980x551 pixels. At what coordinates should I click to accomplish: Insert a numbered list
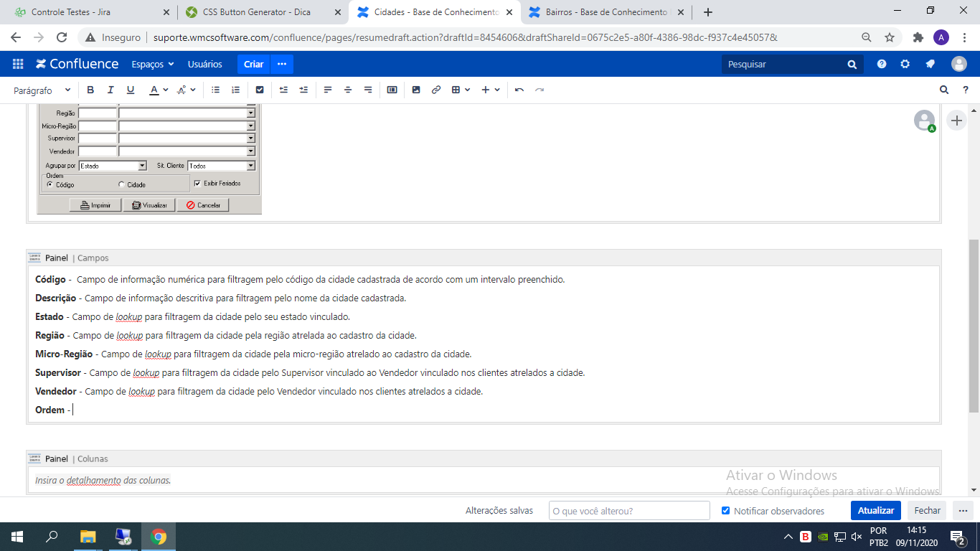click(236, 90)
